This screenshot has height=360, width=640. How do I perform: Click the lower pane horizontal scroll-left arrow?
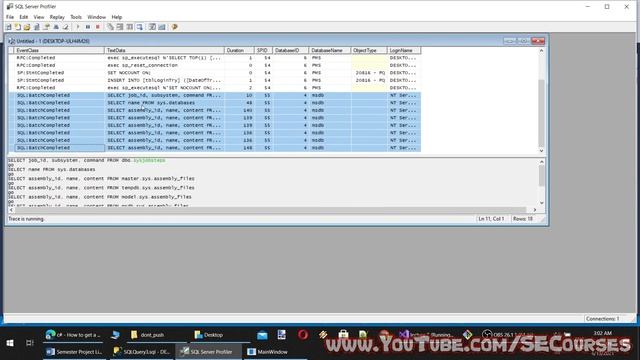[11, 210]
